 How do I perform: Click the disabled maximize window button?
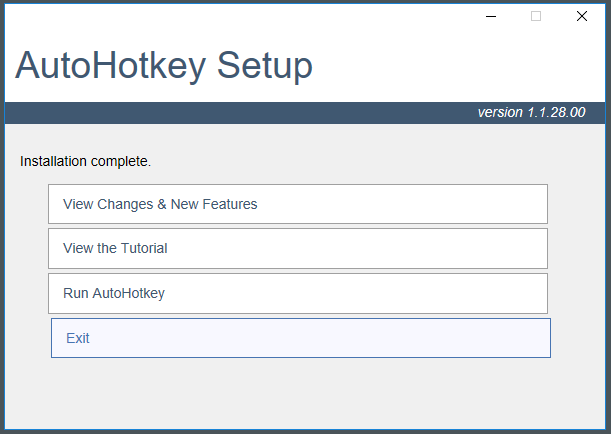coord(536,16)
